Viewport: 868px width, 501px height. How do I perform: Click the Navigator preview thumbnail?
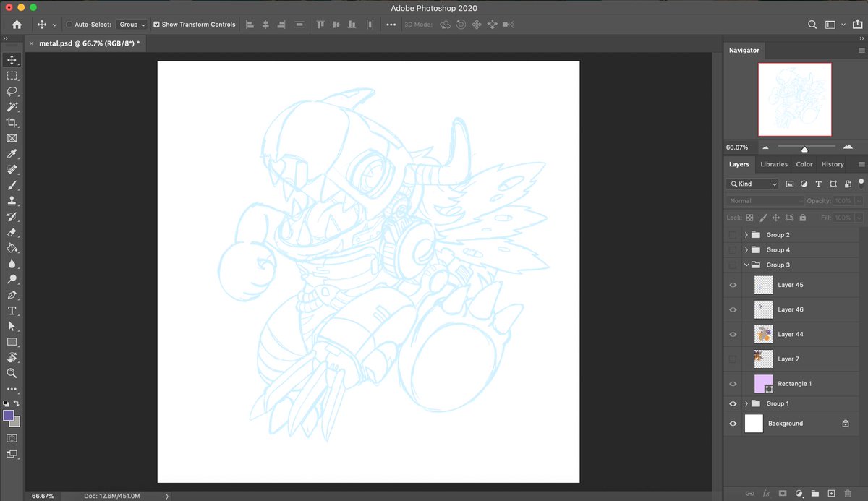[x=794, y=99]
